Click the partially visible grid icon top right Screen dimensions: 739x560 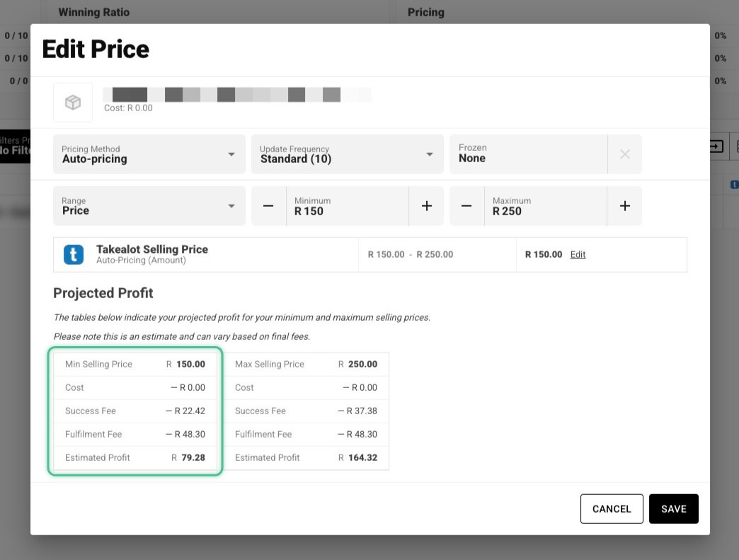[736, 146]
